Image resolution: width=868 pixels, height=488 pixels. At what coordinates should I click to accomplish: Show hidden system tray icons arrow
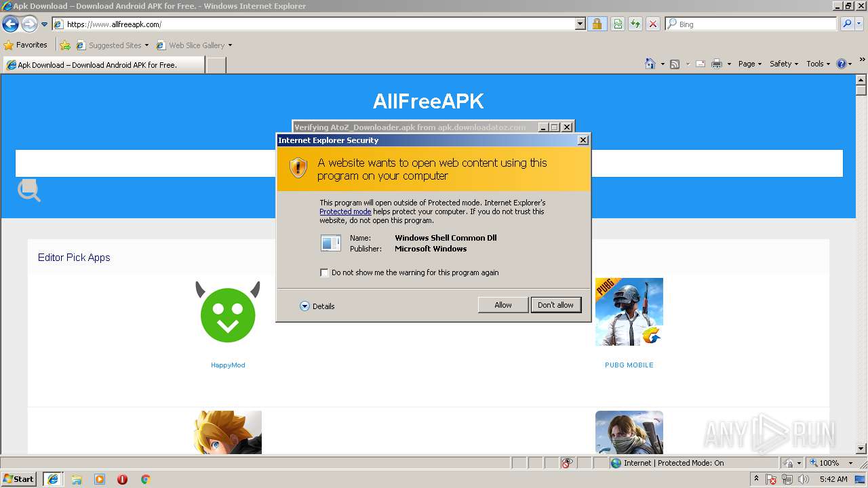pyautogui.click(x=756, y=479)
